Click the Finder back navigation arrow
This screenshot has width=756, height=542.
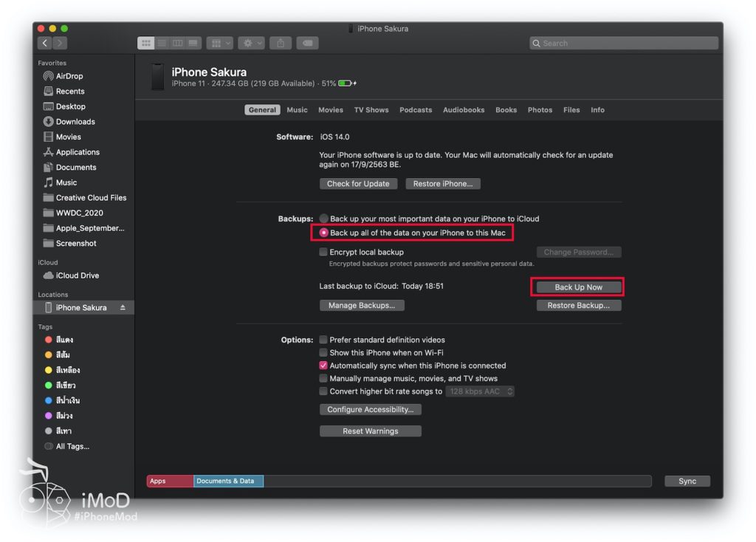(x=46, y=44)
